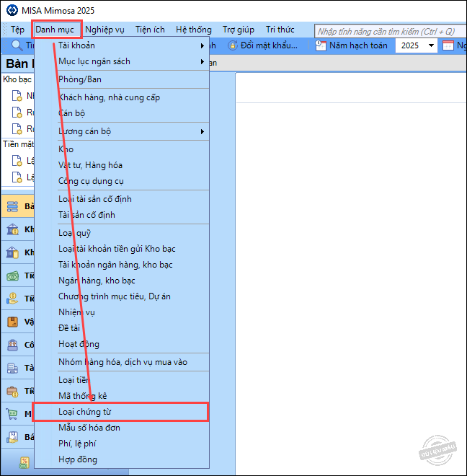Open the green cash sidebar icon
The width and height of the screenshot is (467, 476).
tap(12, 276)
